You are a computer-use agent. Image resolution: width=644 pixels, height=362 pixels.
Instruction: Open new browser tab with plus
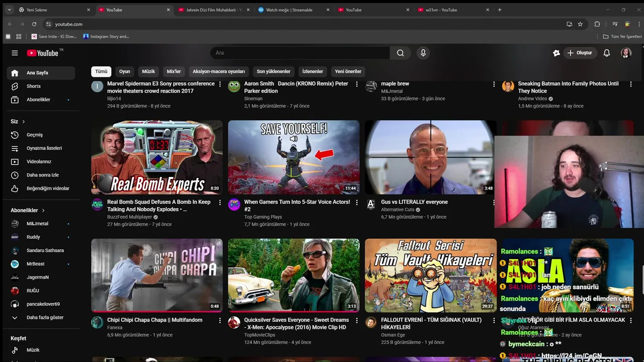(x=500, y=10)
